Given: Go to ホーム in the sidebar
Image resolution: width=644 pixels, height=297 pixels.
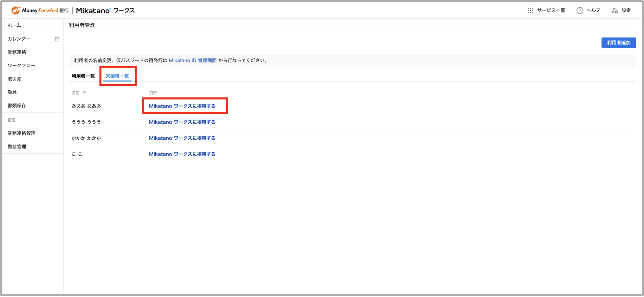Looking at the screenshot, I should pyautogui.click(x=14, y=25).
